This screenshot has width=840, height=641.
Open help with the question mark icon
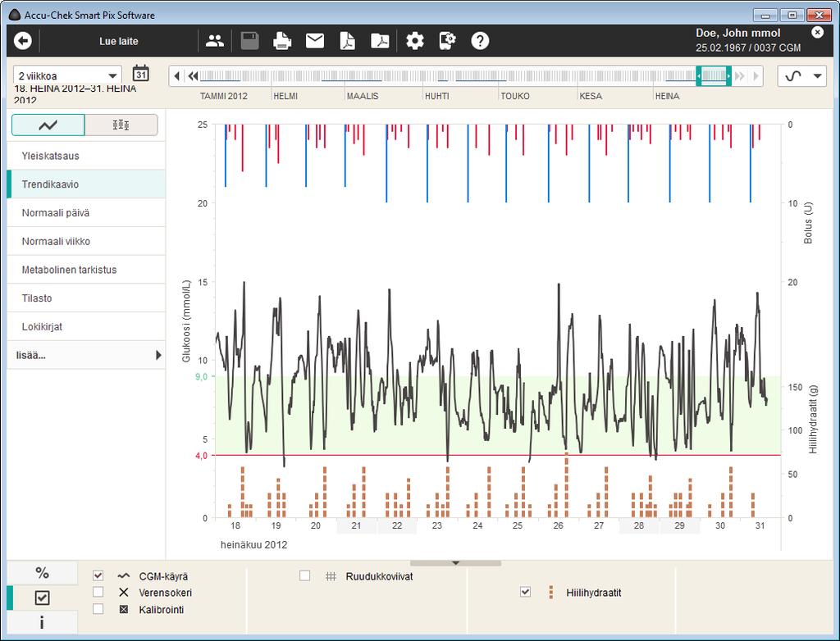click(x=480, y=41)
